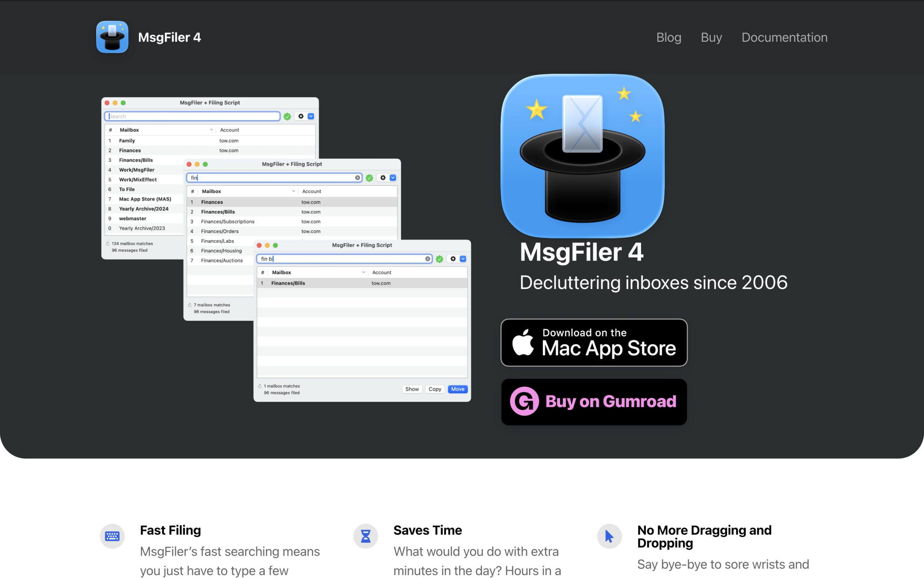Image resolution: width=924 pixels, height=578 pixels.
Task: Select the Finances row in the 'fin' window
Action: (x=292, y=202)
